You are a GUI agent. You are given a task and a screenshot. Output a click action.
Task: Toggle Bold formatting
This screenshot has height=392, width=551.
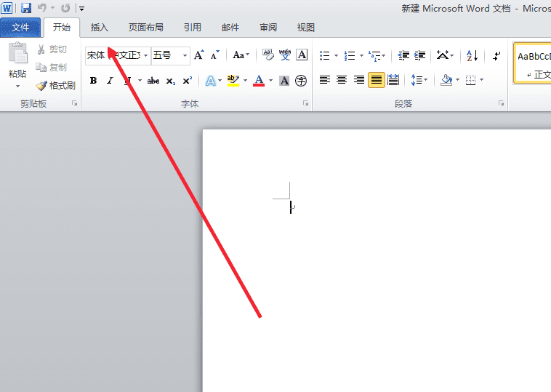coord(93,81)
